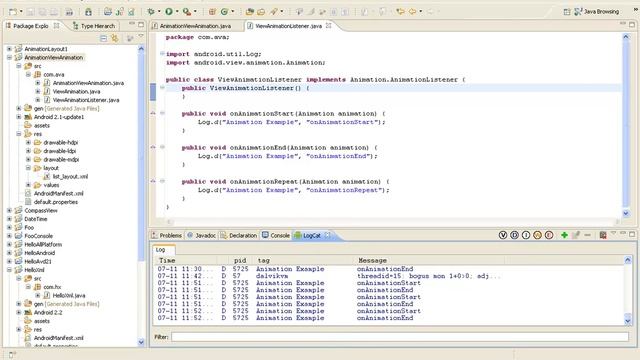The height and width of the screenshot is (360, 640).
Task: Select the Android 2.1-update1 library node
Action: tap(59, 117)
